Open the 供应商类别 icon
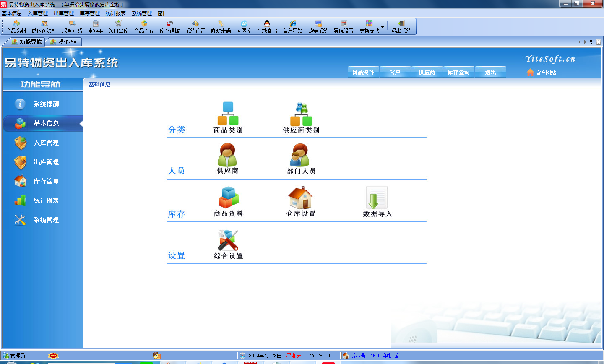The image size is (604, 364). tap(301, 118)
